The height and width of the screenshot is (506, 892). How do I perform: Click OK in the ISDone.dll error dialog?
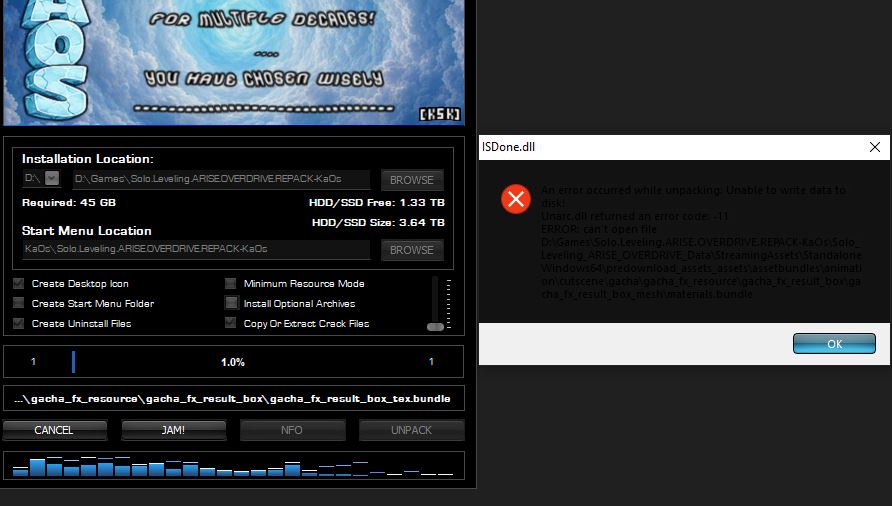coord(834,344)
